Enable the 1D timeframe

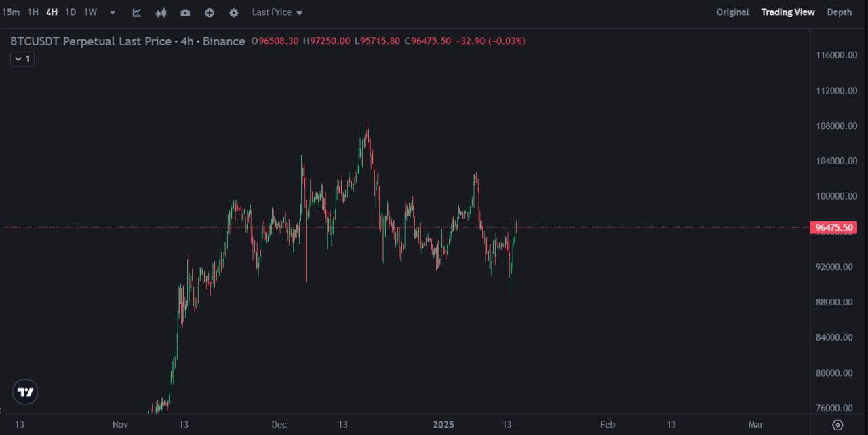71,12
